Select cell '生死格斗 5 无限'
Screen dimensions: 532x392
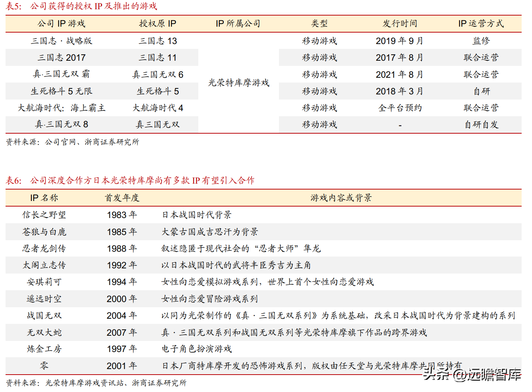(61, 91)
